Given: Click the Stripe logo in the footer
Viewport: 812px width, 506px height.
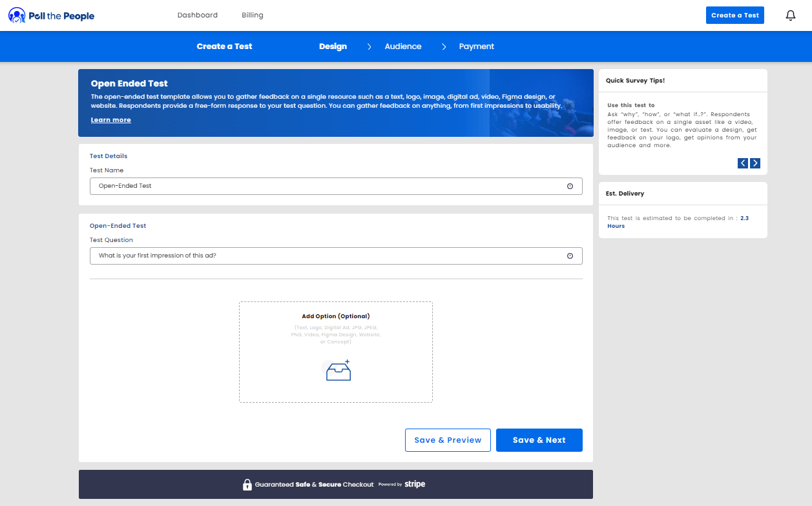Looking at the screenshot, I should (x=415, y=483).
